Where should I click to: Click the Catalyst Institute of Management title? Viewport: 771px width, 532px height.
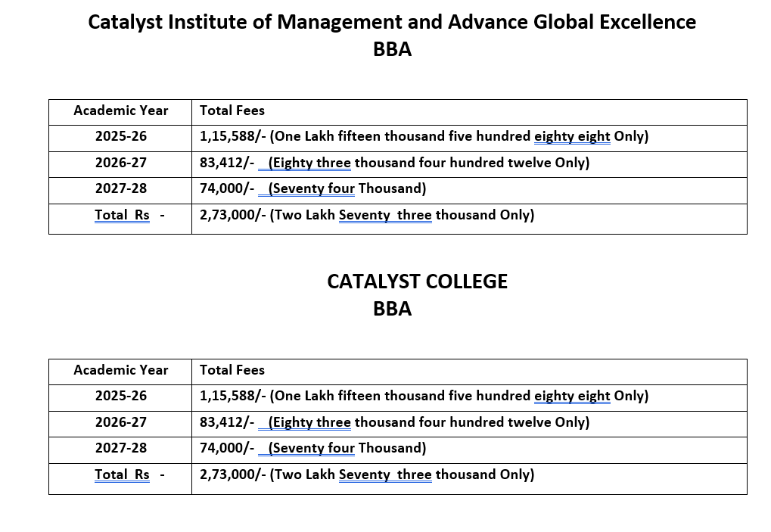[392, 22]
